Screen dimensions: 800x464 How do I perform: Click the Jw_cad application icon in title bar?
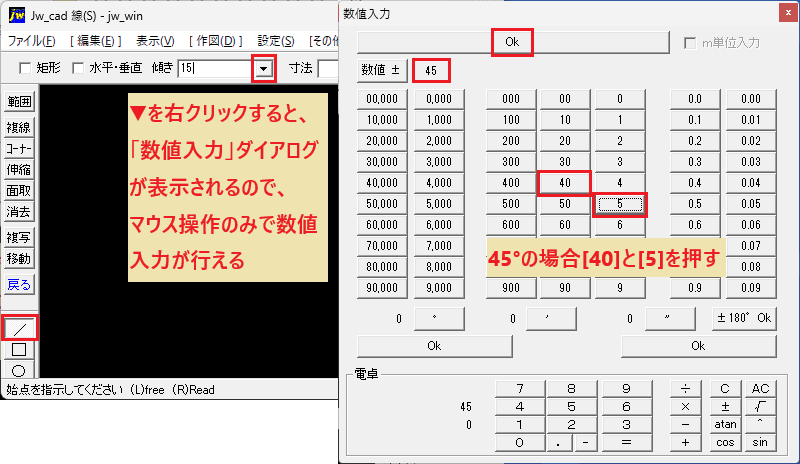click(x=17, y=15)
